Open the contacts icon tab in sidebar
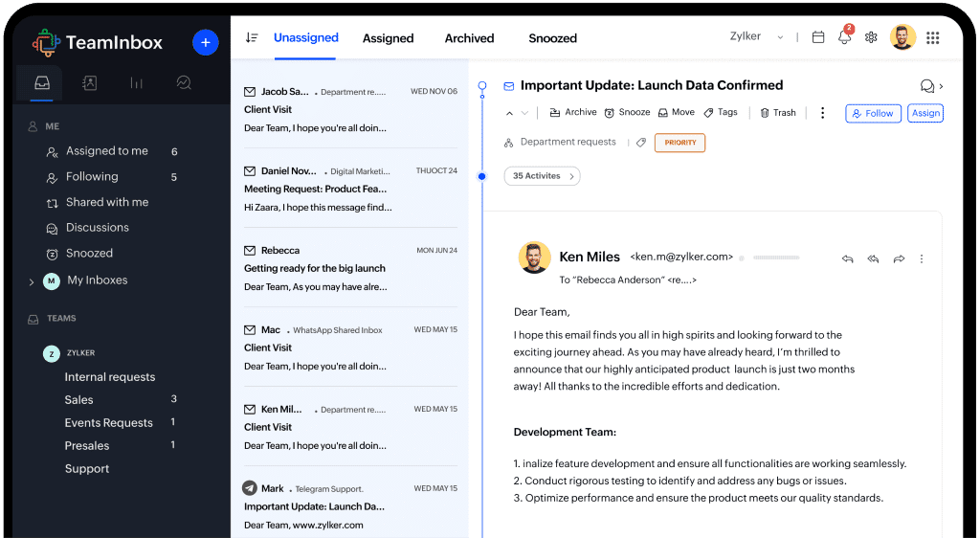The width and height of the screenshot is (980, 538). click(89, 82)
